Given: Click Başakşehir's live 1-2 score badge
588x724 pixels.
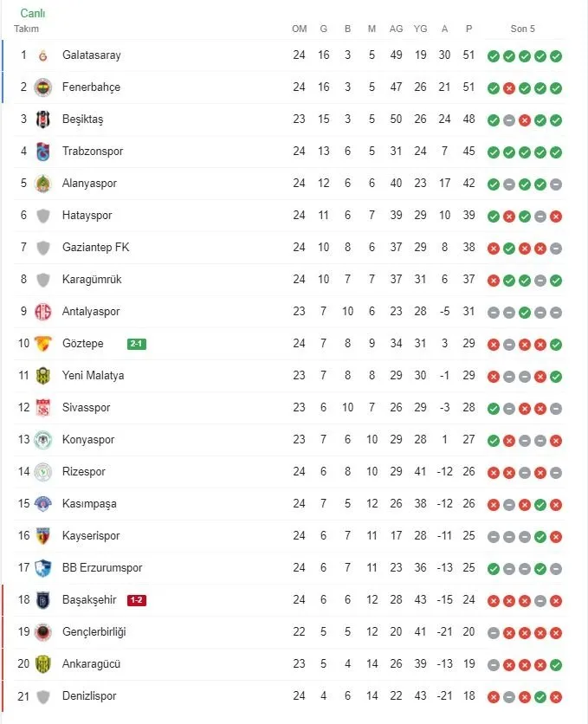Looking at the screenshot, I should (137, 600).
